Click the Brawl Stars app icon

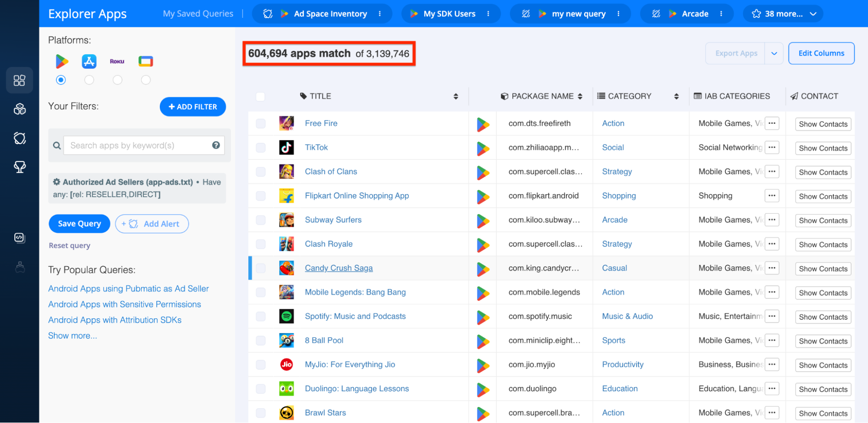click(x=287, y=413)
